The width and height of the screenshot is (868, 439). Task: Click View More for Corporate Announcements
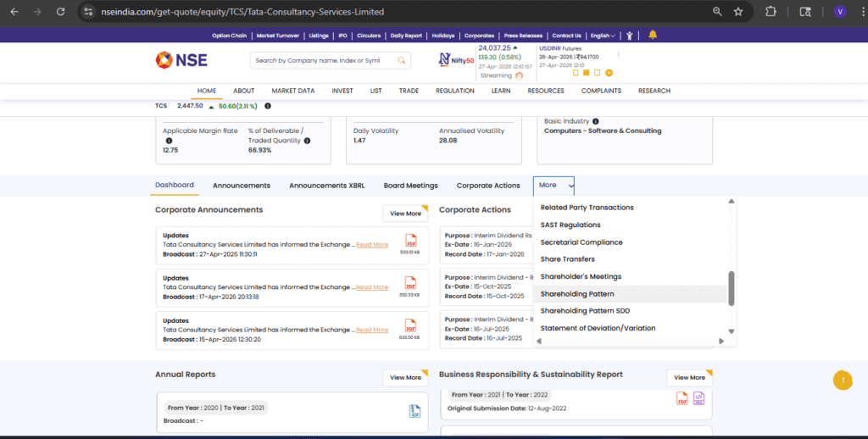pyautogui.click(x=405, y=213)
